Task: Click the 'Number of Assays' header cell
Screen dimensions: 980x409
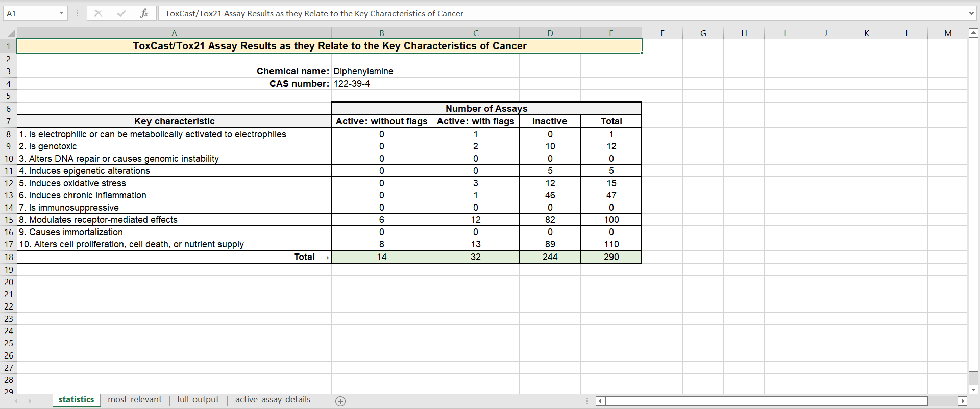Action: tap(486, 109)
